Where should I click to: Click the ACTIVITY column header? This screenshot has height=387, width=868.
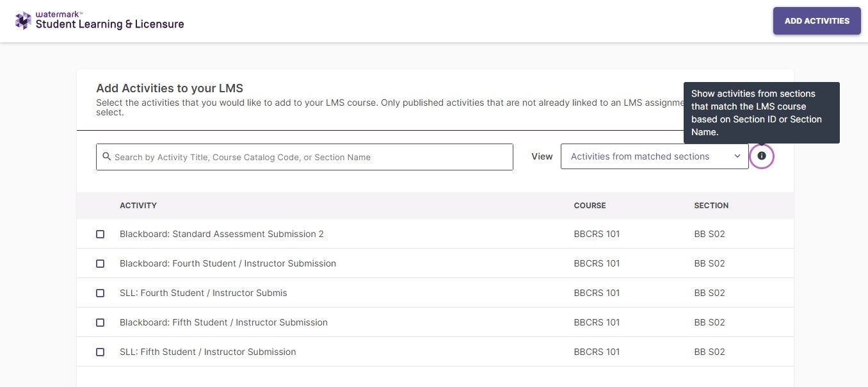tap(138, 206)
